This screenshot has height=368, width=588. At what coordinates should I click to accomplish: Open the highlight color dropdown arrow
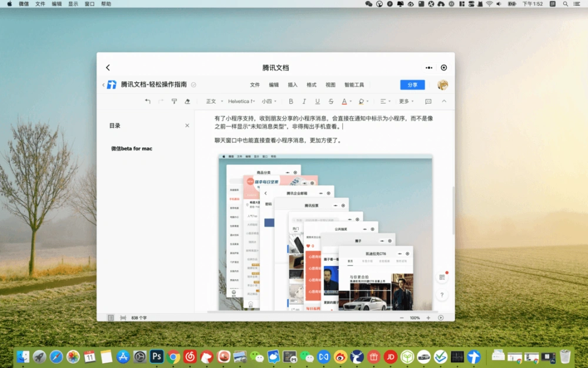point(367,101)
